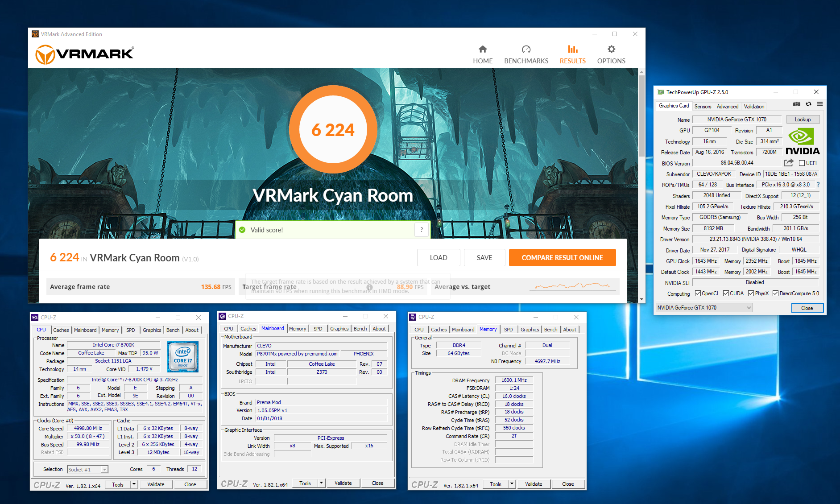
Task: Open VRMark Benchmarks gauge icon
Action: coord(526,49)
